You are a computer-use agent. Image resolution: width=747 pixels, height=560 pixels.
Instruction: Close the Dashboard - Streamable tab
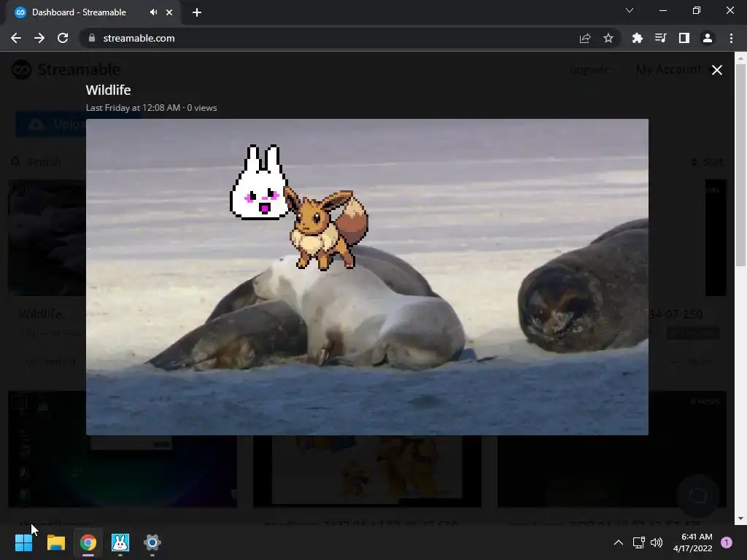tap(169, 12)
